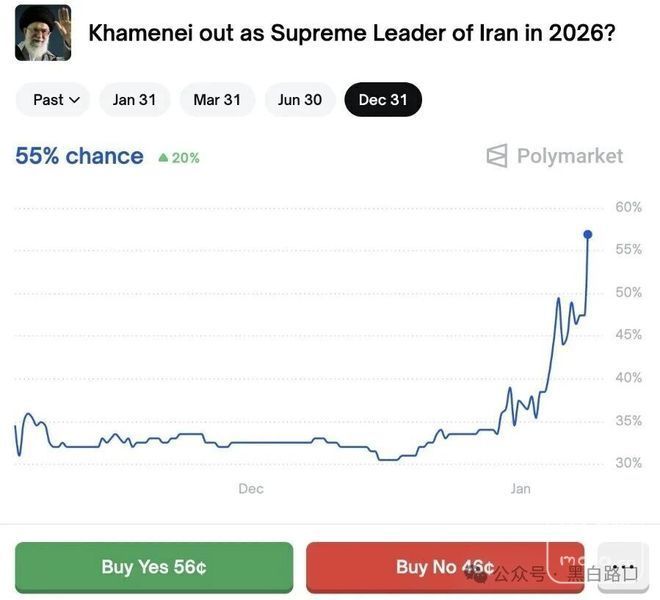
Task: Choose the Jun 30 date tab
Action: point(300,100)
